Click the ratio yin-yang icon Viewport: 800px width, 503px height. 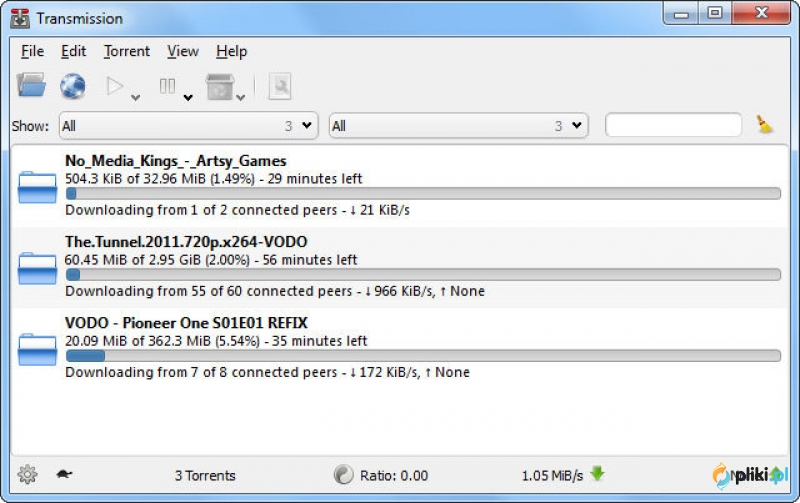[x=343, y=474]
